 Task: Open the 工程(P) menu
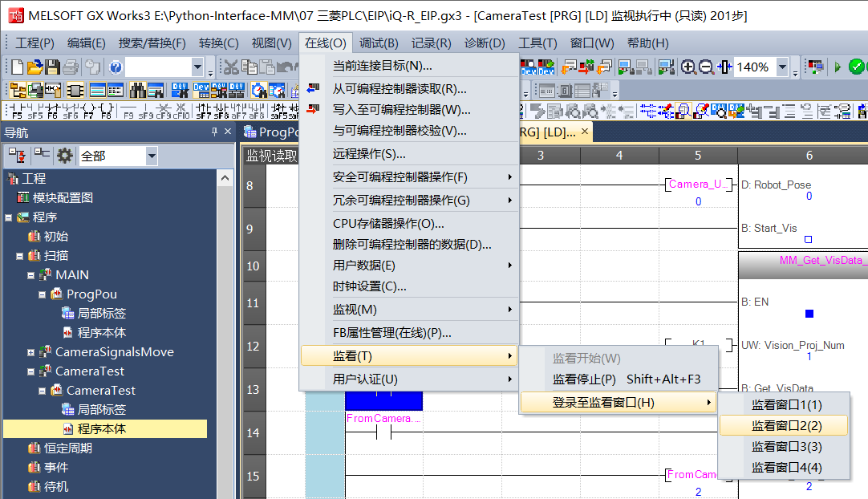(x=34, y=43)
